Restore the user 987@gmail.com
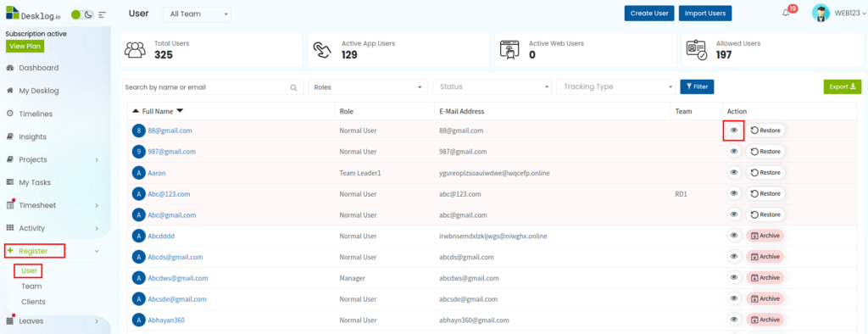Image resolution: width=868 pixels, height=334 pixels. click(x=765, y=152)
